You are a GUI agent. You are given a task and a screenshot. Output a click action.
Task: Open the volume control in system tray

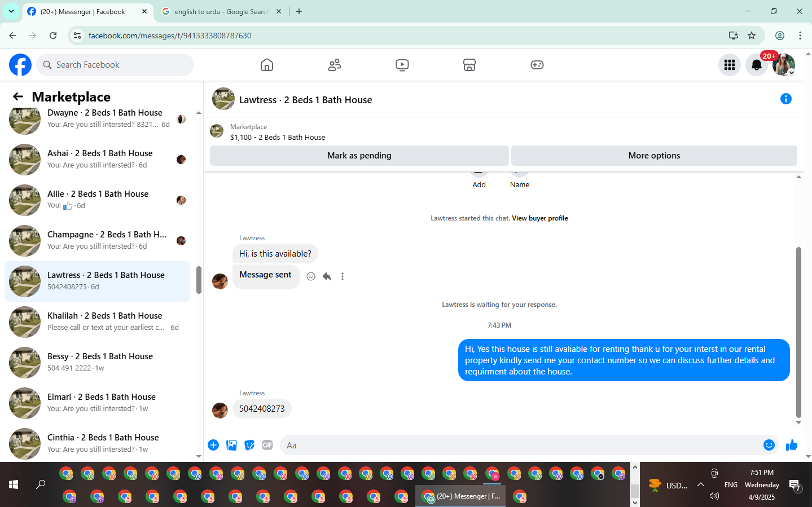click(x=714, y=496)
